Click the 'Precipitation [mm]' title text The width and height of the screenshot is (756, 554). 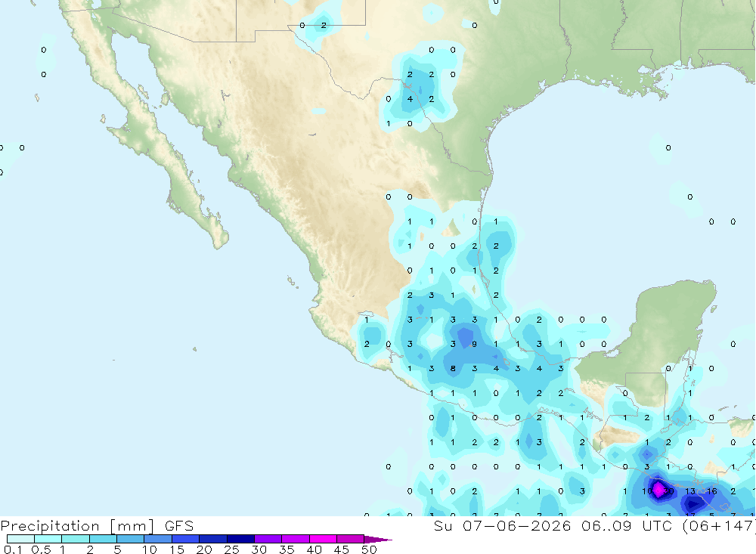pyautogui.click(x=77, y=525)
